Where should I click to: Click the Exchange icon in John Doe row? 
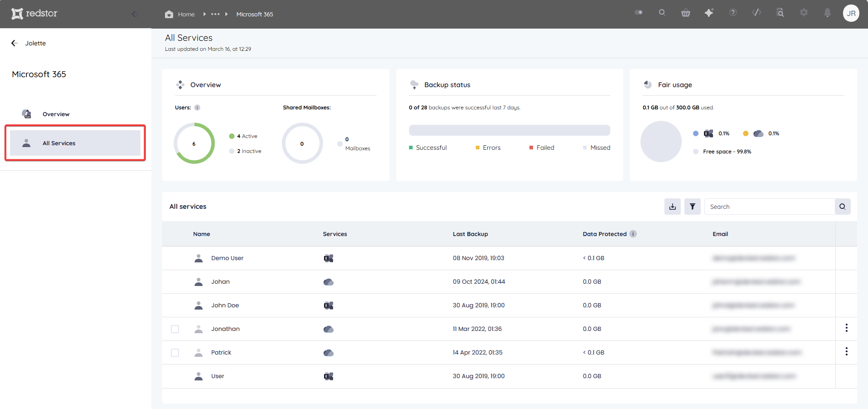[329, 306]
